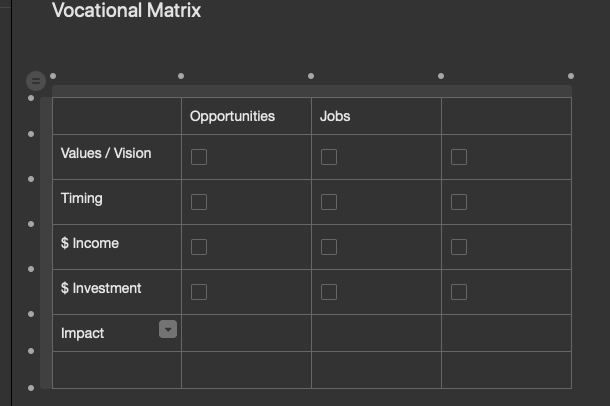Tick $ Income checkbox in the unlabeled column
This screenshot has height=406, width=610.
coord(459,247)
